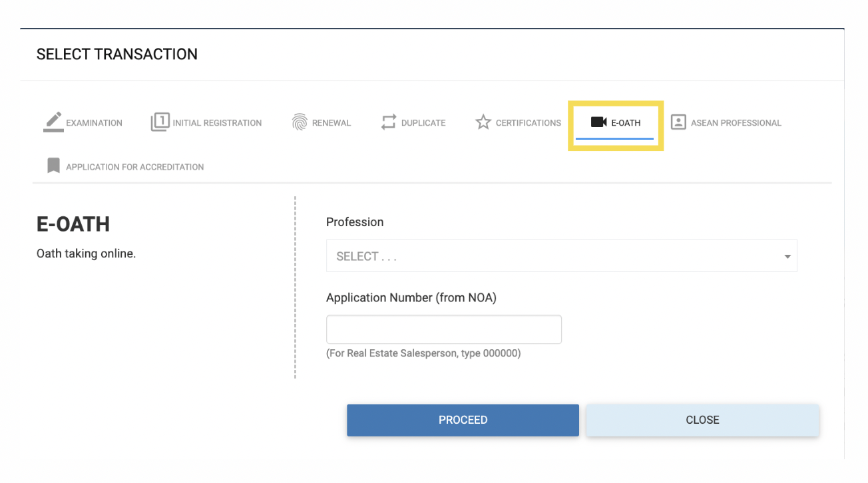Click the dropdown arrow next to SELECT
Image resolution: width=868 pixels, height=483 pixels.
click(787, 255)
